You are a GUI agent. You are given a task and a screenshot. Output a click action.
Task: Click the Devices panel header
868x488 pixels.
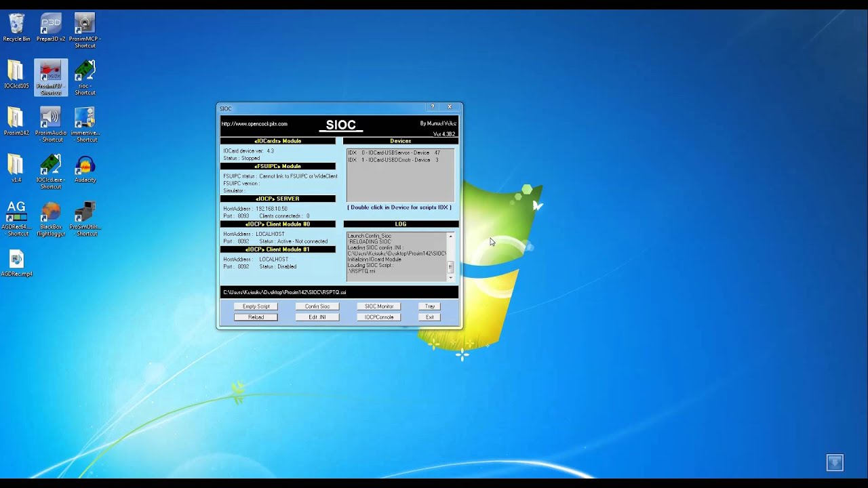pyautogui.click(x=401, y=141)
